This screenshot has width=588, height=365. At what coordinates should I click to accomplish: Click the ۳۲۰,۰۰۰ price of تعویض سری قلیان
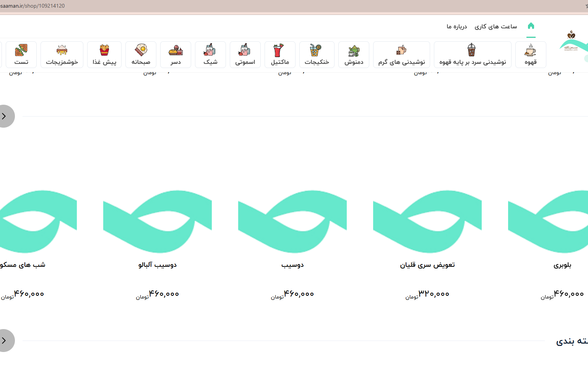(434, 294)
